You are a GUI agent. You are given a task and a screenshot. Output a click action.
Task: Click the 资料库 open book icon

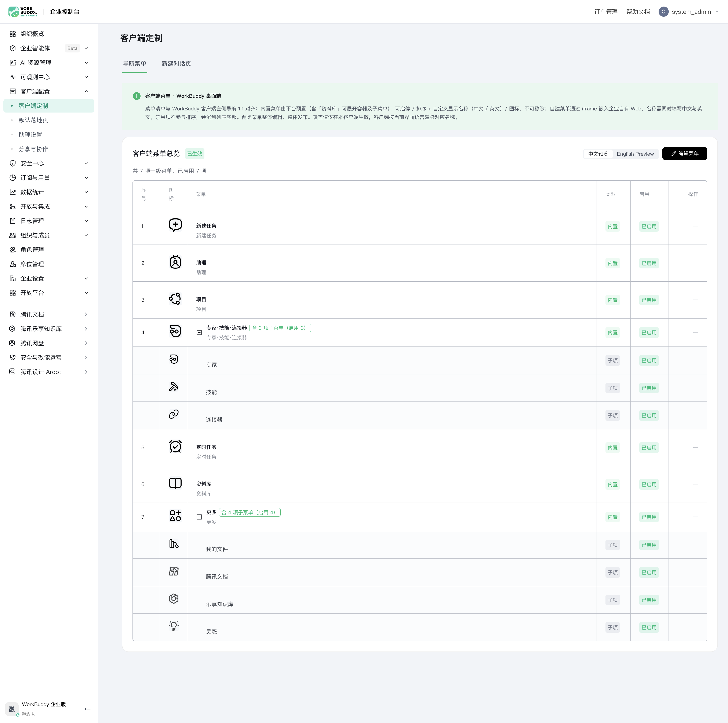(x=175, y=483)
